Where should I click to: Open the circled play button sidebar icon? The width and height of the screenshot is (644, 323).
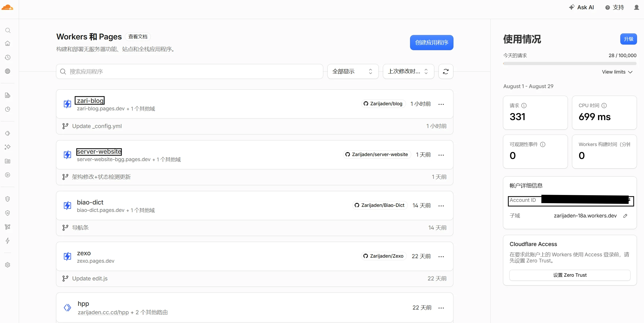[8, 175]
